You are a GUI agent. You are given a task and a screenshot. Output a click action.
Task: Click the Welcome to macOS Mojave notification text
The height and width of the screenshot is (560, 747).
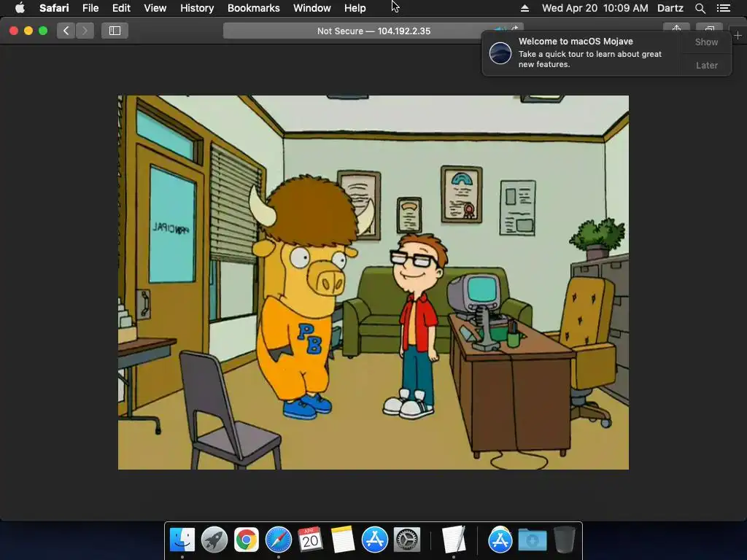coord(576,42)
